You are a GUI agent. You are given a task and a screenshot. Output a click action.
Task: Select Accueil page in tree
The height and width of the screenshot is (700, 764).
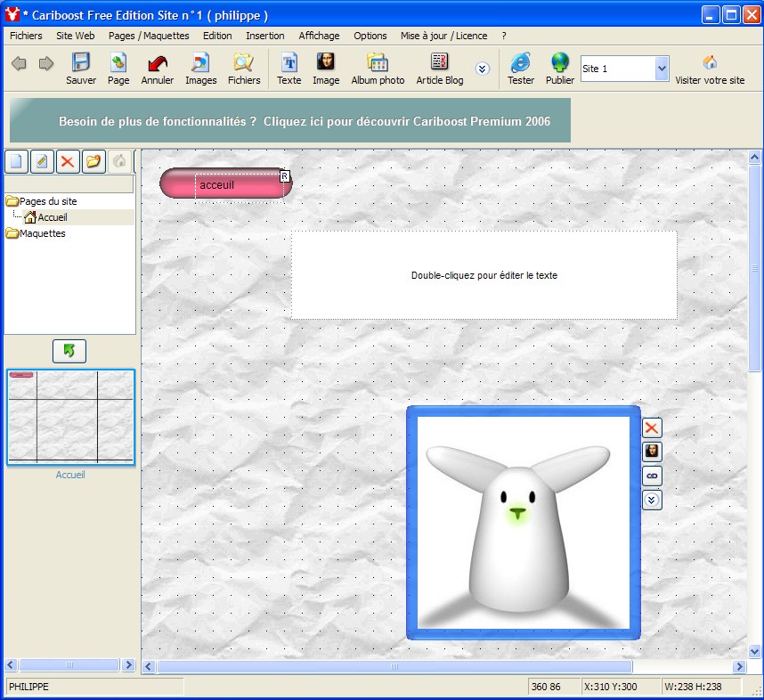coord(45,217)
